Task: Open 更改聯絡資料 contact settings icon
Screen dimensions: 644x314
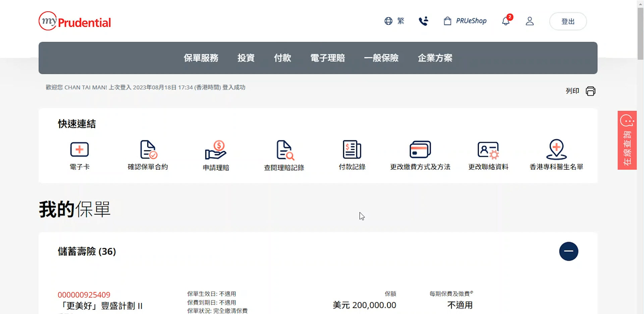Action: (488, 150)
